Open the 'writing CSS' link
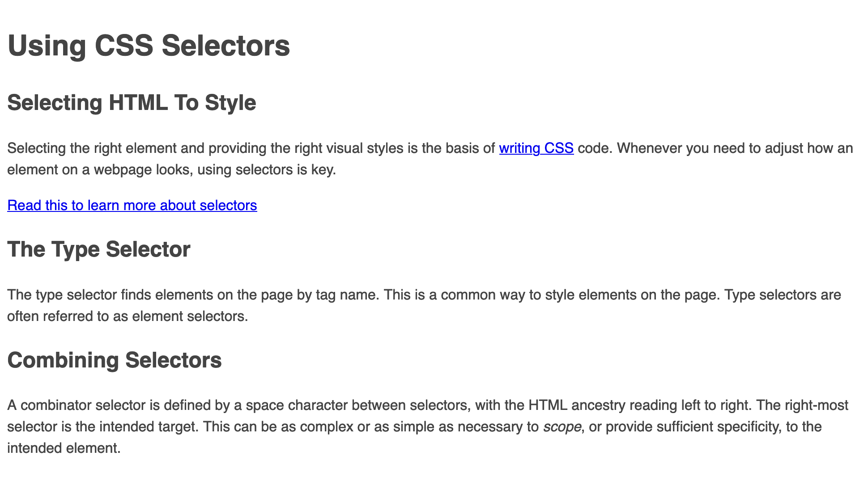The height and width of the screenshot is (481, 868). click(536, 148)
